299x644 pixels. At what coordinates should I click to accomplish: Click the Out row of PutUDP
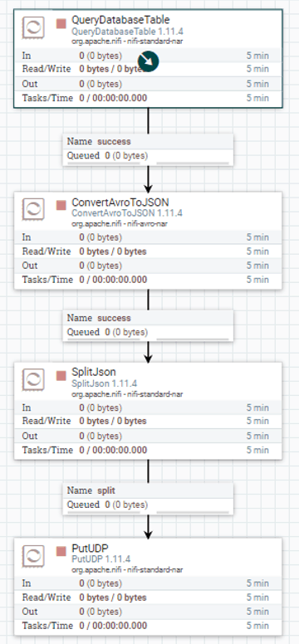tap(148, 612)
